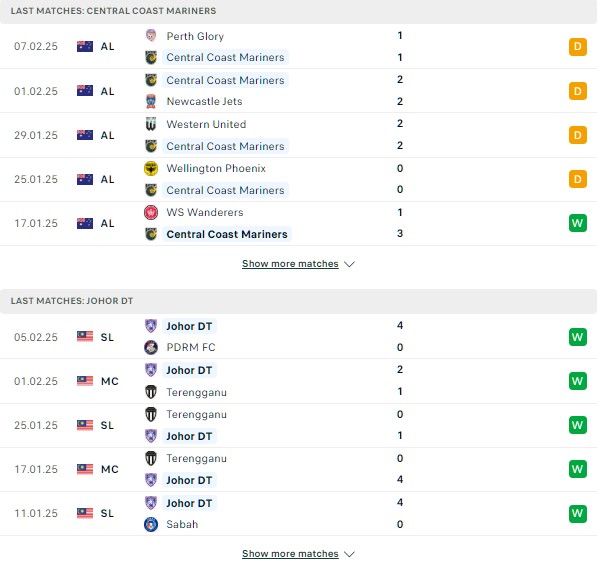
Task: Click Terengganu crest in 17.01.25 match
Action: click(x=151, y=458)
